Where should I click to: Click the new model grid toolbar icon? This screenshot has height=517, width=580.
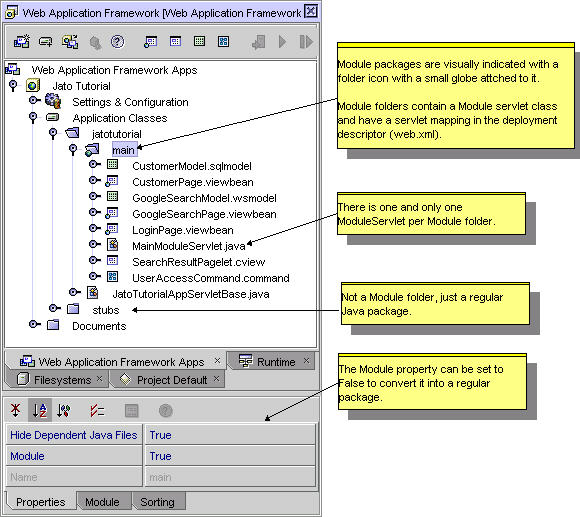(x=199, y=41)
